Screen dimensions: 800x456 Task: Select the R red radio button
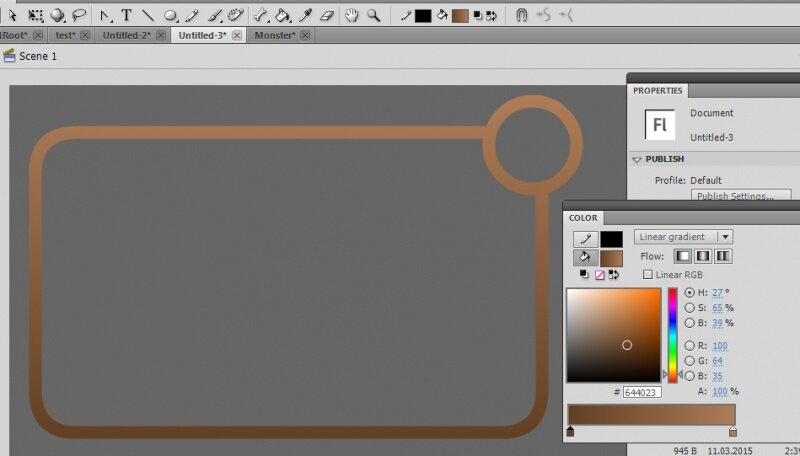(689, 346)
